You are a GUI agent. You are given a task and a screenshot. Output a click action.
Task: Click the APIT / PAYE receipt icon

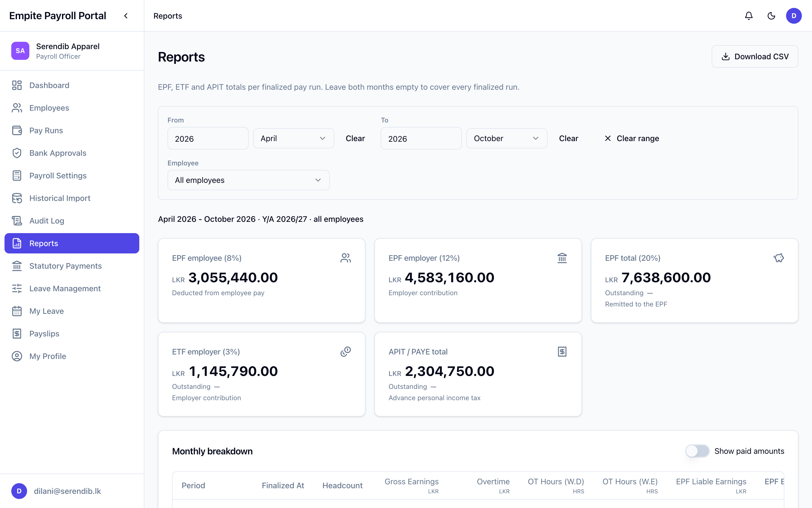(562, 352)
